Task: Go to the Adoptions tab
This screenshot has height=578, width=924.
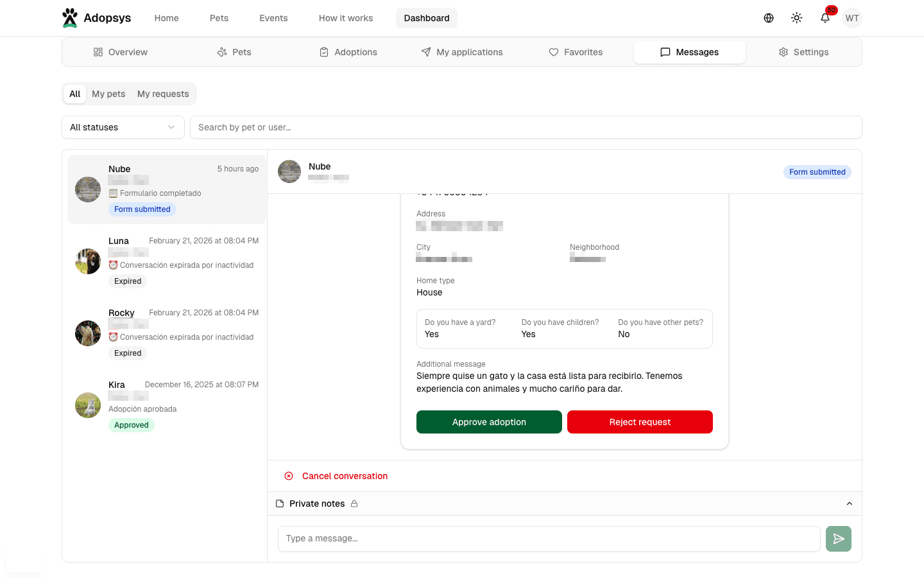Action: (348, 52)
